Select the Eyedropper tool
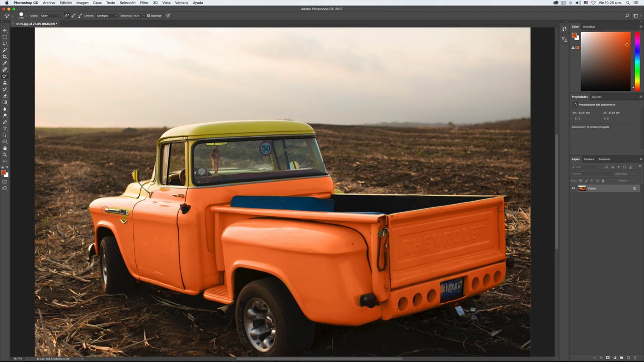This screenshot has height=362, width=644. click(5, 63)
